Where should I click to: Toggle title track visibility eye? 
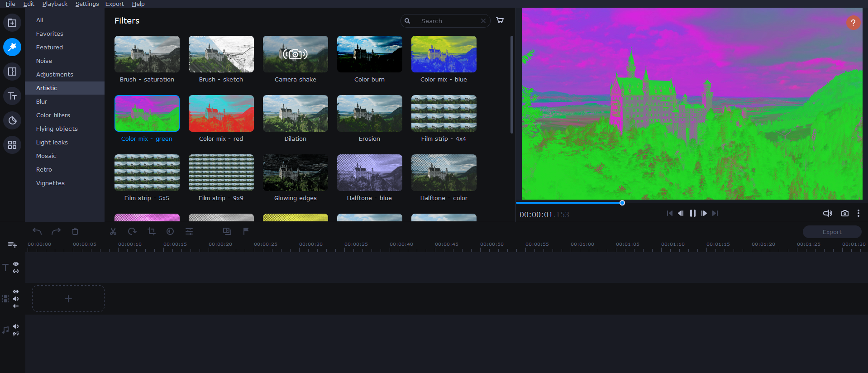click(x=16, y=264)
